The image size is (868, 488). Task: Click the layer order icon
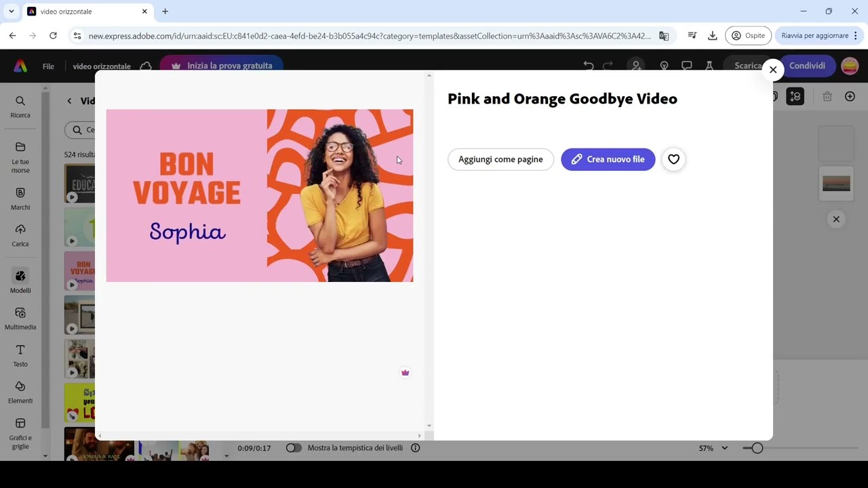point(795,97)
